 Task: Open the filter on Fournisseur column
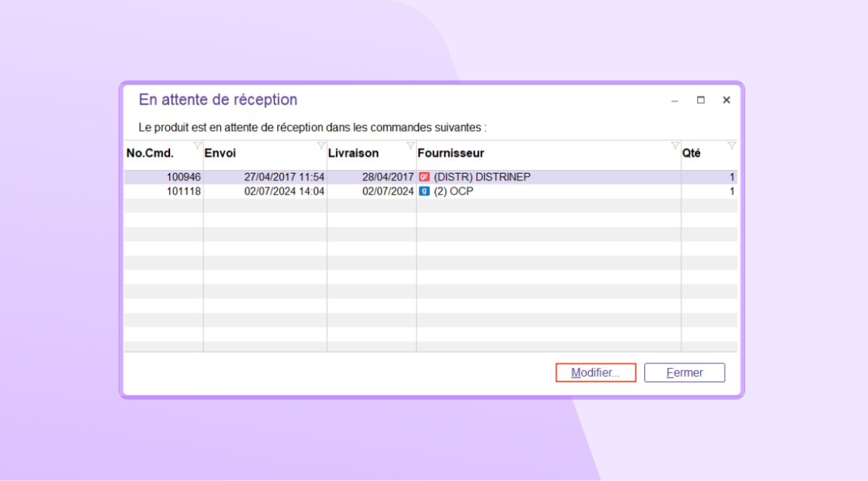pyautogui.click(x=675, y=146)
